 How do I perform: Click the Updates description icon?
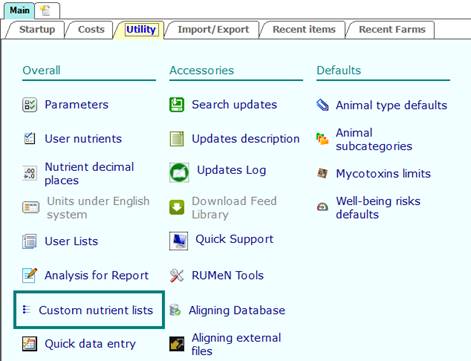click(177, 139)
